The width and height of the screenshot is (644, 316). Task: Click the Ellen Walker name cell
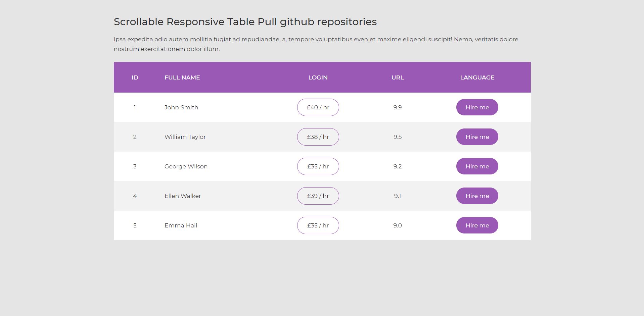coord(183,196)
